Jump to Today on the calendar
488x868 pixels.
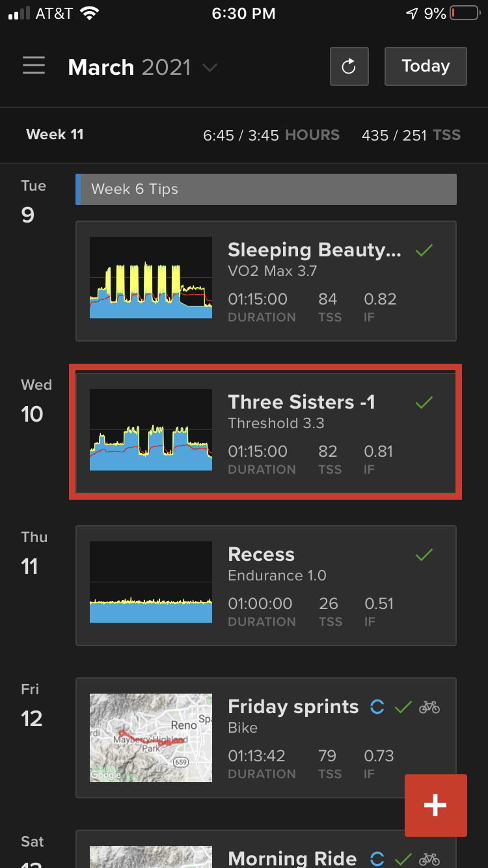[x=426, y=66]
